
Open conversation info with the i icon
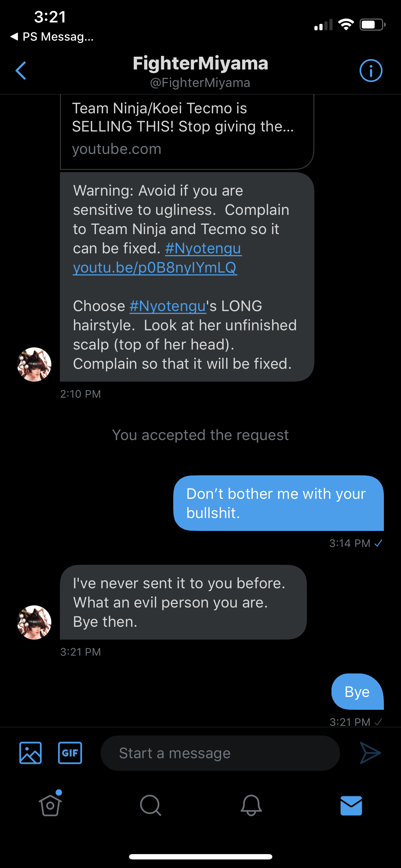tap(371, 71)
